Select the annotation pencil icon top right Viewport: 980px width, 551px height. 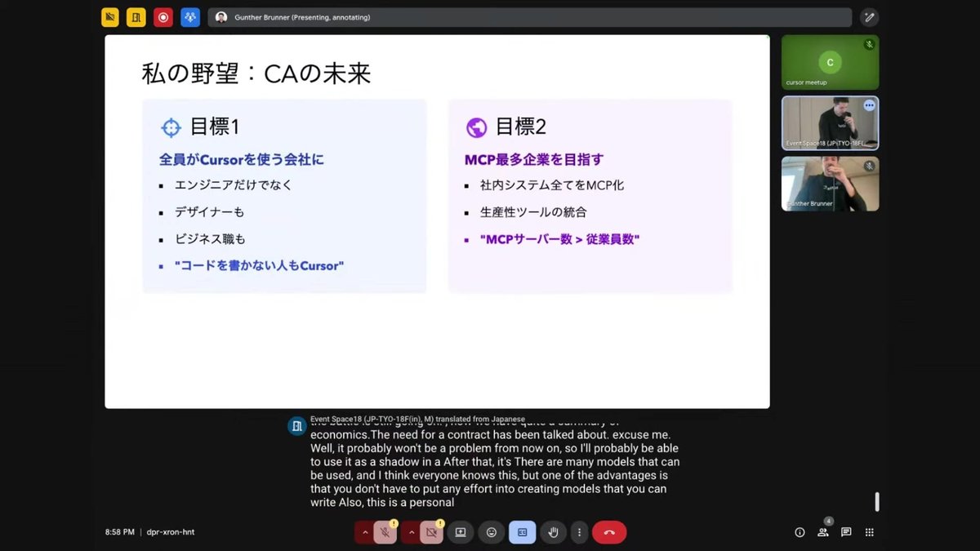tap(869, 16)
